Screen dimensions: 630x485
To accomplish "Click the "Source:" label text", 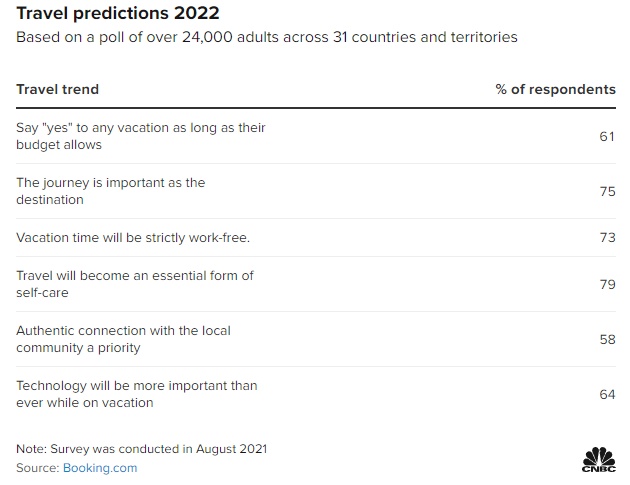I will [x=37, y=467].
